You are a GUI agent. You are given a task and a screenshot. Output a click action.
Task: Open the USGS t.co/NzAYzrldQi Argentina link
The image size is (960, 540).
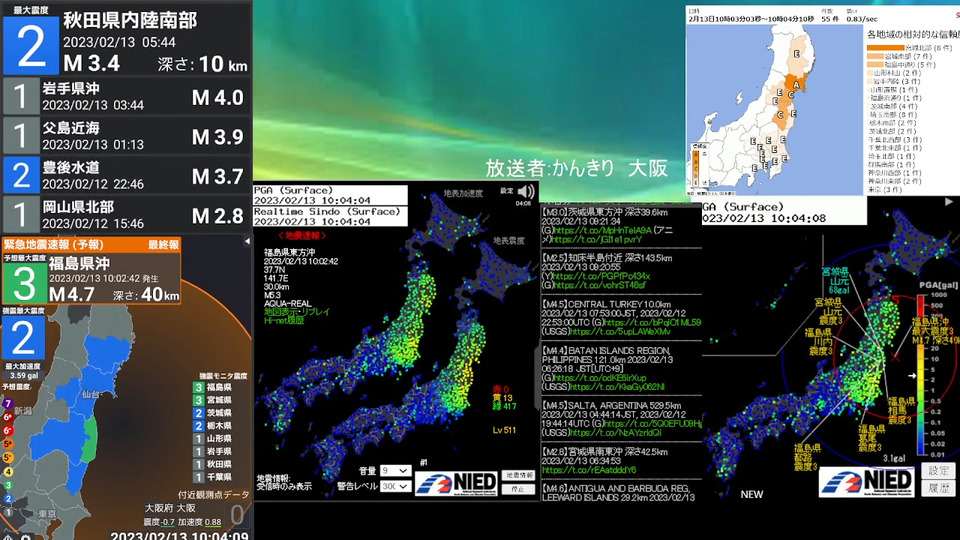click(x=617, y=433)
